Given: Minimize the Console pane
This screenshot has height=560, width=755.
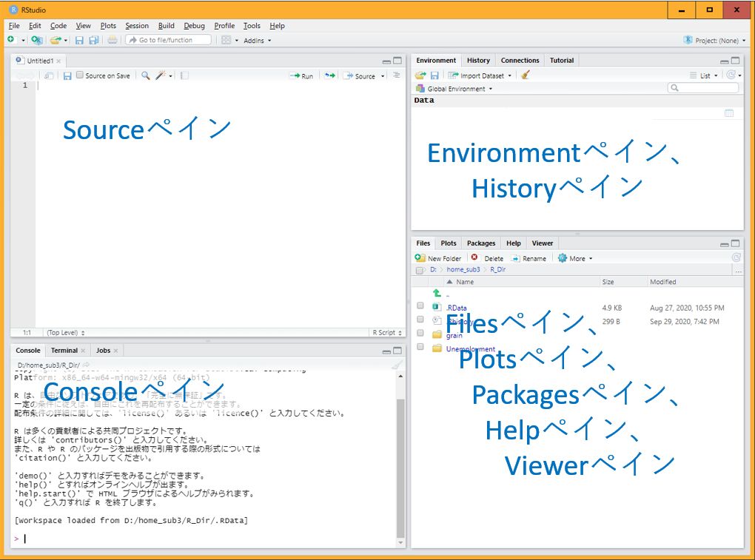Looking at the screenshot, I should coord(386,351).
